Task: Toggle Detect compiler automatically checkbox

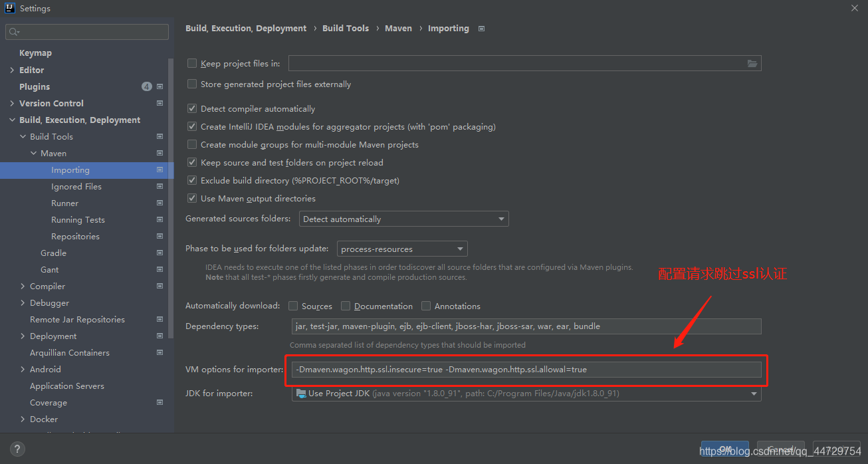Action: pyautogui.click(x=192, y=108)
